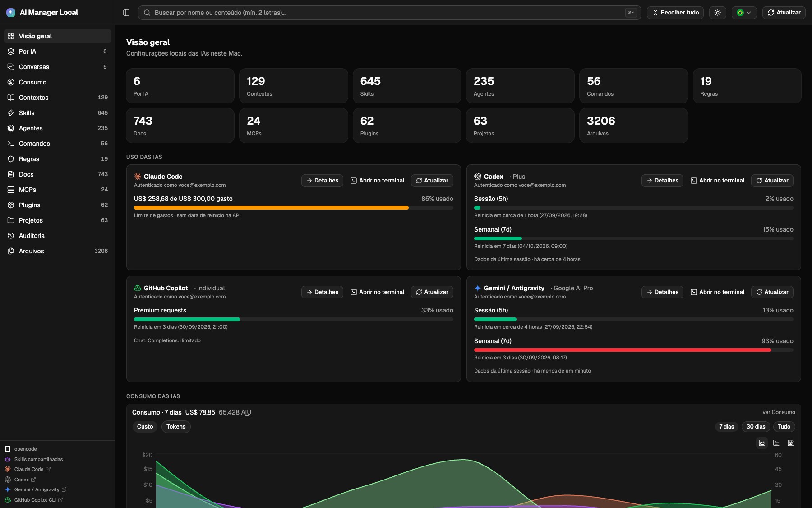
Task: Open the 645 Skills summary card
Action: (x=407, y=86)
